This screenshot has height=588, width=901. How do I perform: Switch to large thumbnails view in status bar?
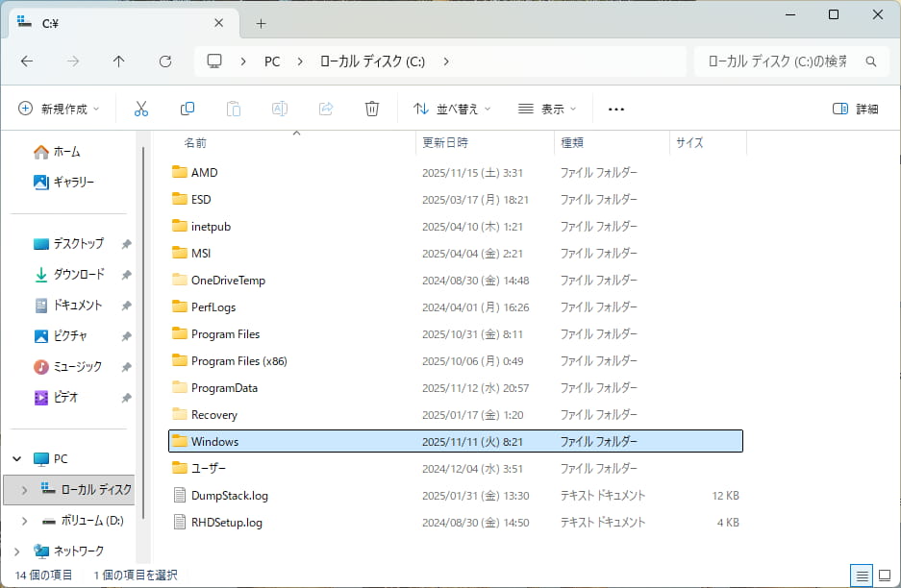coord(884,576)
